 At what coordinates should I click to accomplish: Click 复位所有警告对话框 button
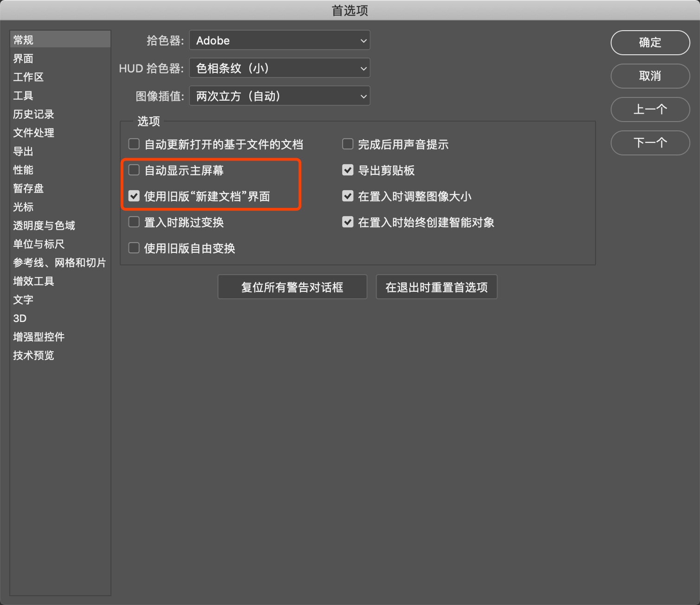pos(292,287)
